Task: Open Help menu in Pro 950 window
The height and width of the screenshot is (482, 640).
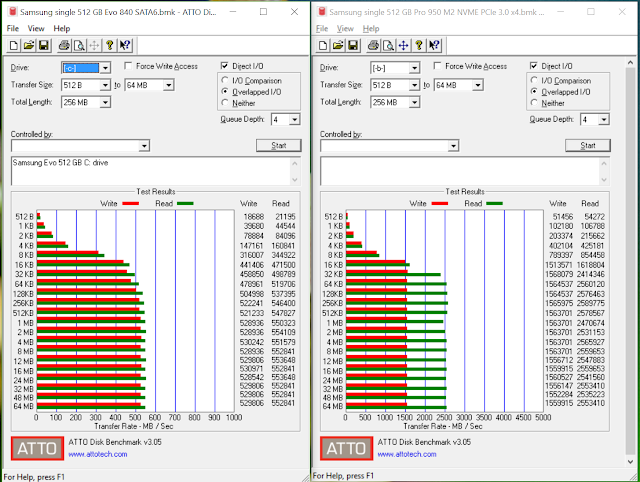Action: point(371,29)
